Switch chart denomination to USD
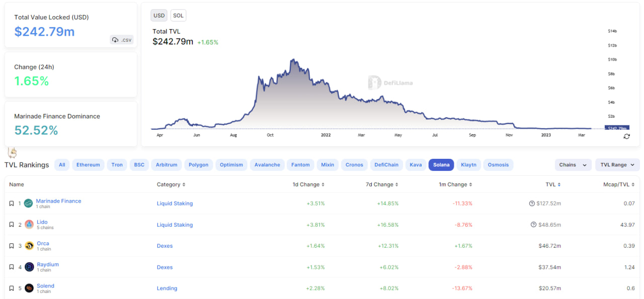The image size is (644, 299). (159, 16)
